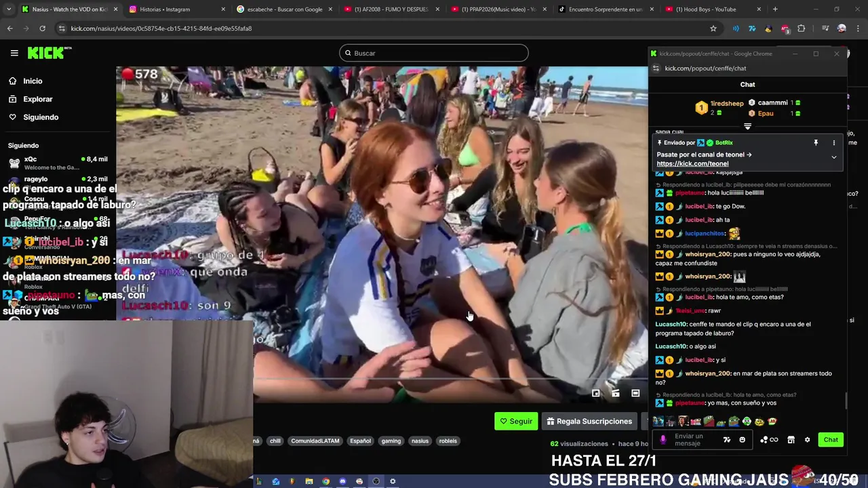Go to Inicio in Kick sidebar
868x488 pixels.
click(33, 81)
